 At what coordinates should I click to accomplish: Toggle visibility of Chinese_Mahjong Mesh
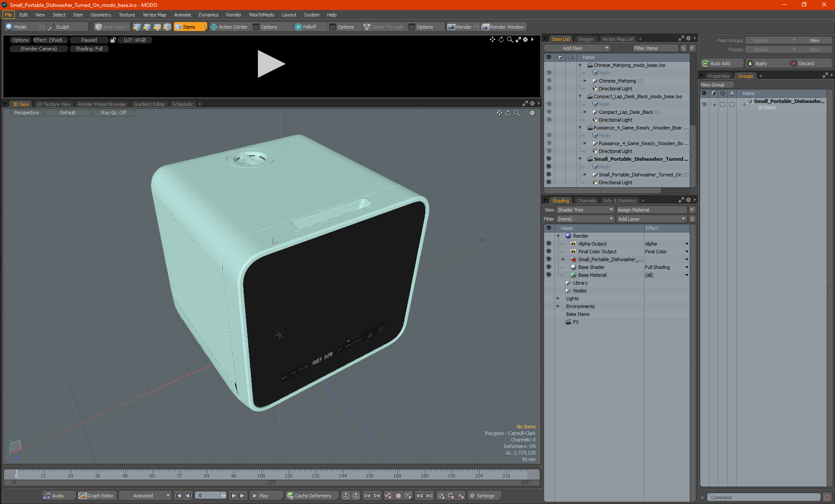click(548, 73)
